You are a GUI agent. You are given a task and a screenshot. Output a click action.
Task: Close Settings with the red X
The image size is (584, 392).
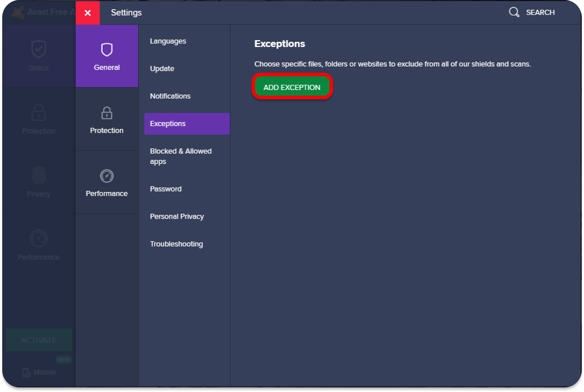(x=88, y=13)
